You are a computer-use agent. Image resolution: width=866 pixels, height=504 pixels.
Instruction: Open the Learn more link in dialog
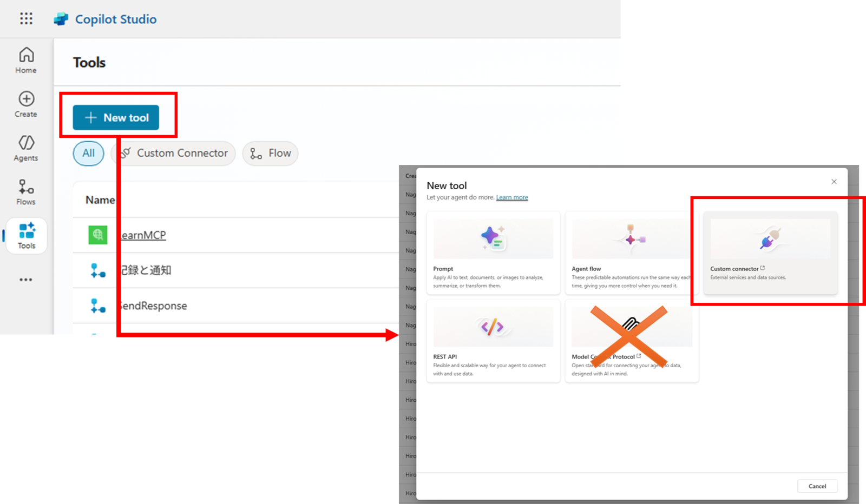tap(512, 197)
